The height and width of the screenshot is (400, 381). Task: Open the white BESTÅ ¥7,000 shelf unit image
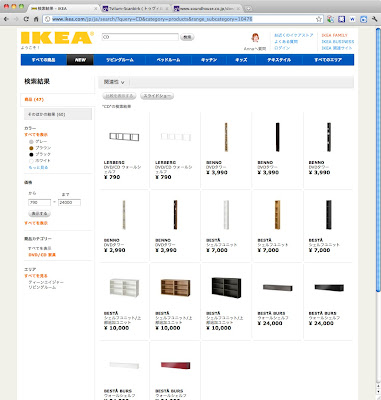(x=226, y=215)
